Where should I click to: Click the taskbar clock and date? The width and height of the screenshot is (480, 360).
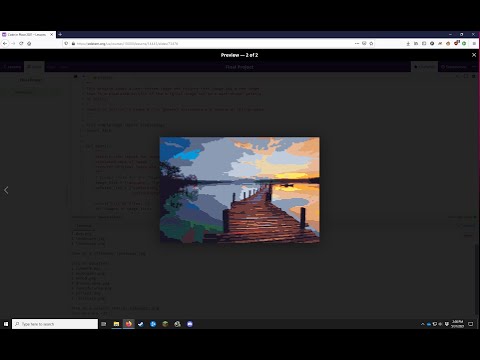[x=457, y=324]
